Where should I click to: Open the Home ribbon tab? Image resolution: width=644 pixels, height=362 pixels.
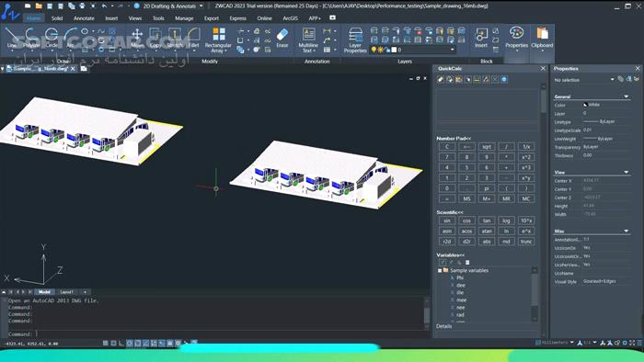tap(33, 18)
